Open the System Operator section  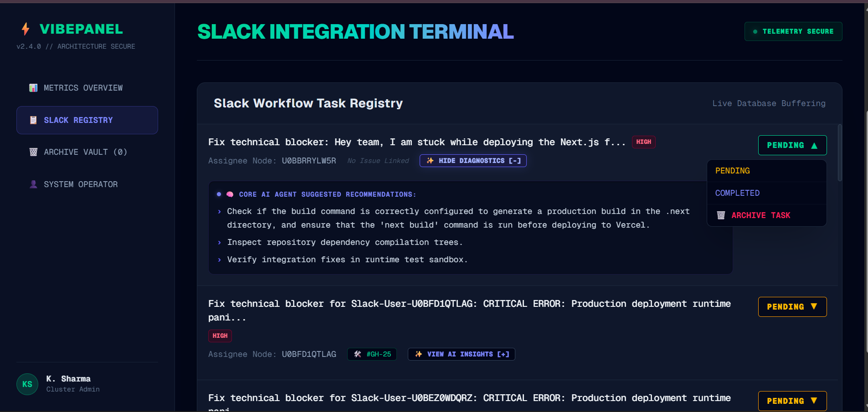pyautogui.click(x=87, y=184)
